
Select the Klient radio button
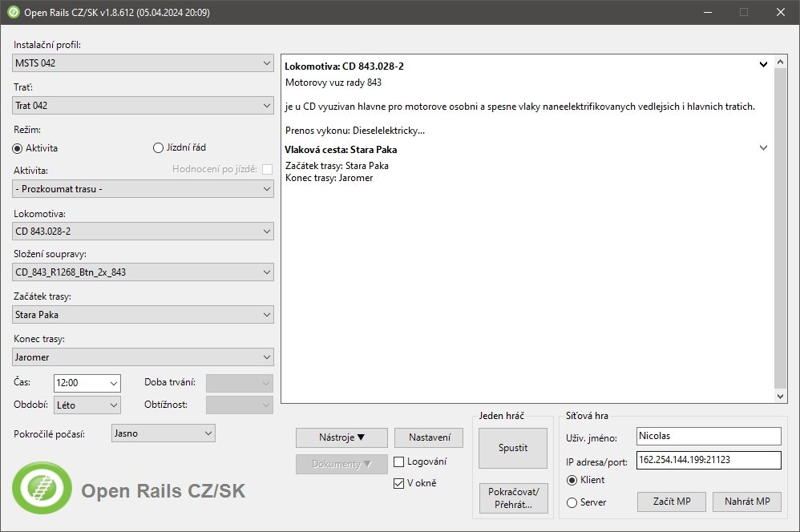572,481
